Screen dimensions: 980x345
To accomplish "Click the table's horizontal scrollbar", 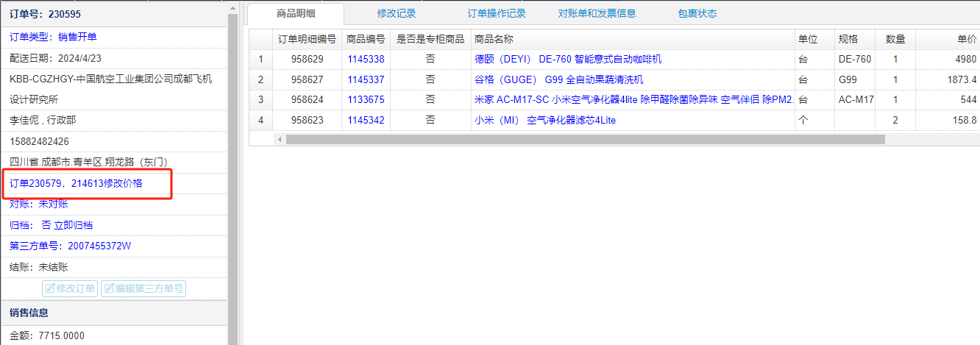I will [x=585, y=139].
